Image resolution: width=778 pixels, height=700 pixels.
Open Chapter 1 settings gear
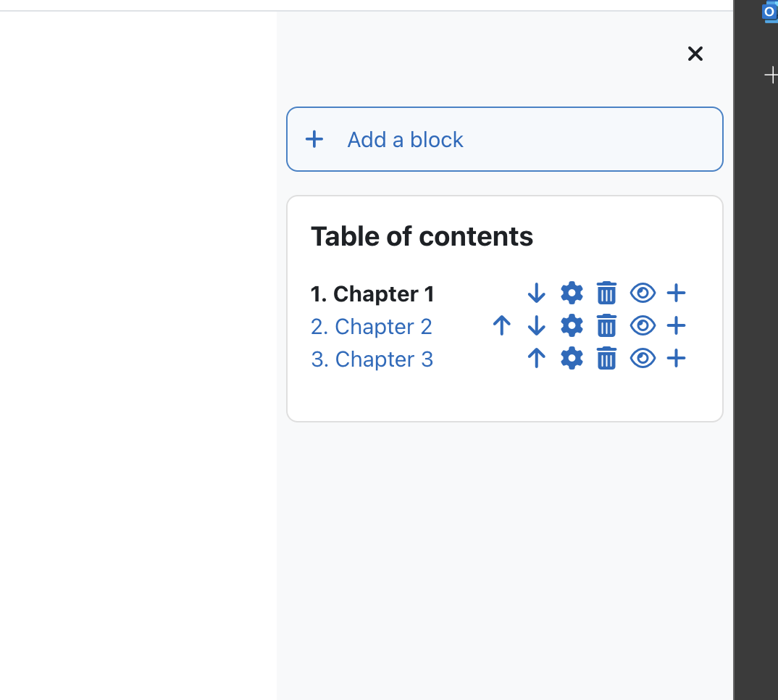pyautogui.click(x=572, y=293)
